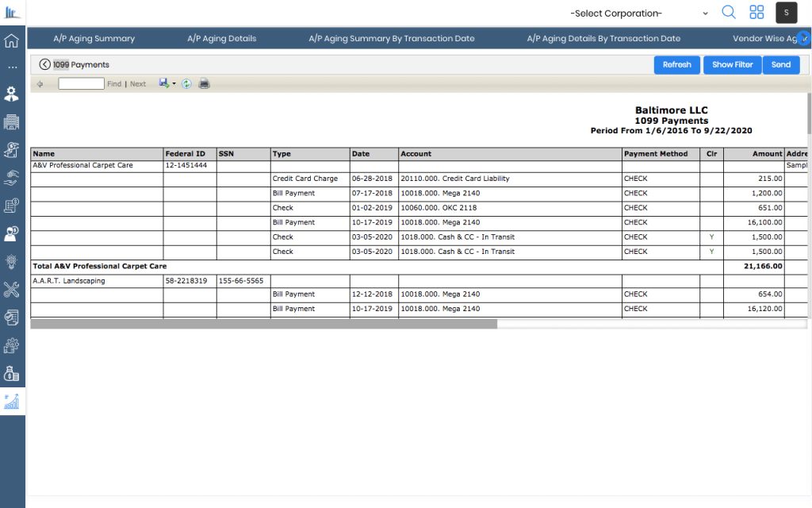
Task: Open the Select Corporation dropdown
Action: click(x=638, y=13)
